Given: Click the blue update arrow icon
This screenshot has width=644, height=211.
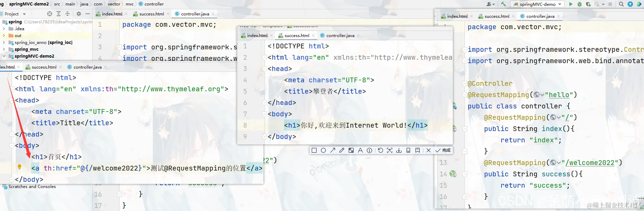Looking at the screenshot, I should 630,4.
